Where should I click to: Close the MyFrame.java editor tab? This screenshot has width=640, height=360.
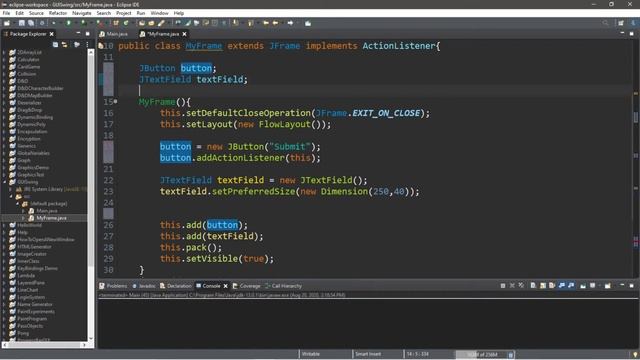pyautogui.click(x=184, y=34)
